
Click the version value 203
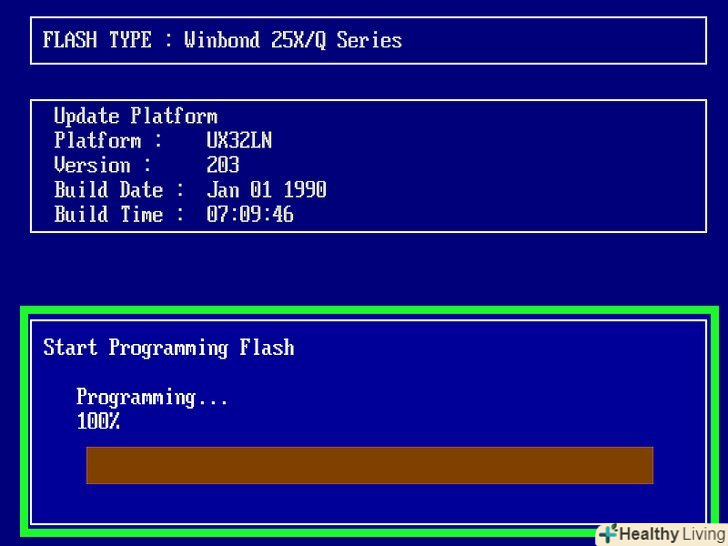click(223, 165)
